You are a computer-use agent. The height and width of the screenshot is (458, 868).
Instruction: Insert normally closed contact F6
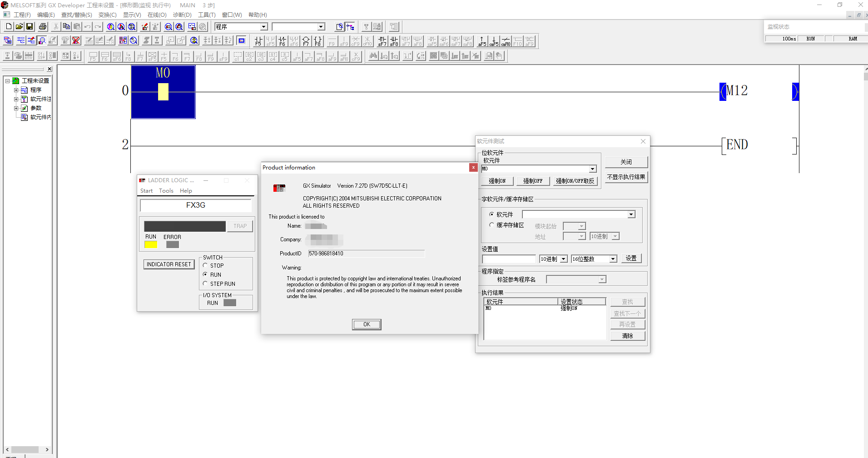click(x=282, y=41)
